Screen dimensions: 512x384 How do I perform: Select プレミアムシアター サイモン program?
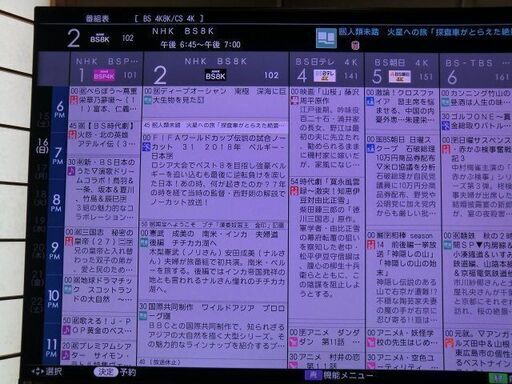pyautogui.click(x=98, y=353)
